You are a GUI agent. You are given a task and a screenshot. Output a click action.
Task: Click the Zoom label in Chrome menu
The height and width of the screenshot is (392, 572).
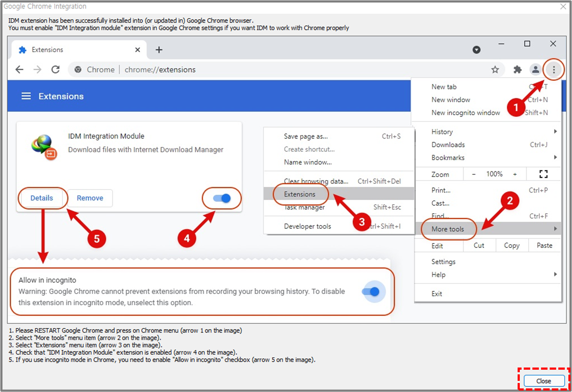(440, 175)
